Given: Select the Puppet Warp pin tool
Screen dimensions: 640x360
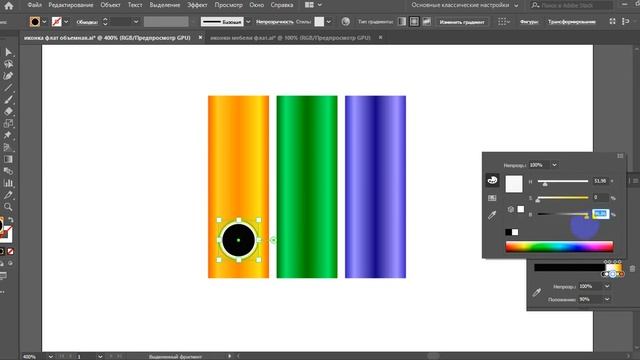Looking at the screenshot, I should 8,135.
